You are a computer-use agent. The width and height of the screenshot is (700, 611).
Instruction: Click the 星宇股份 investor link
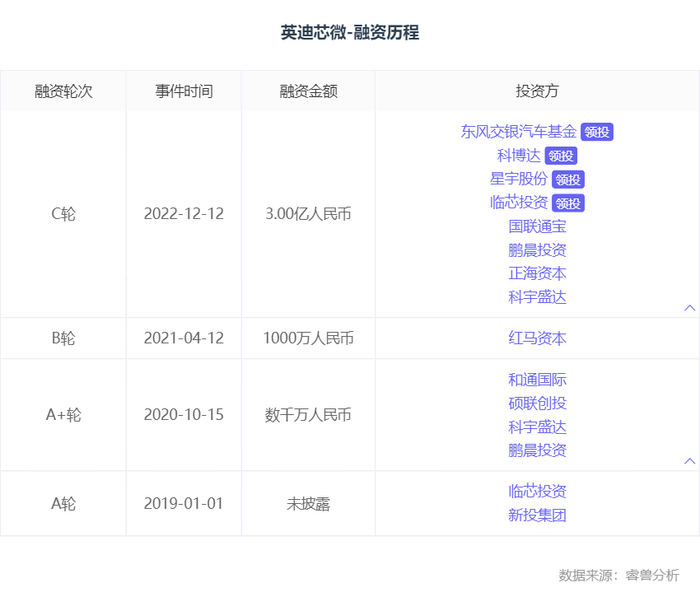point(518,179)
